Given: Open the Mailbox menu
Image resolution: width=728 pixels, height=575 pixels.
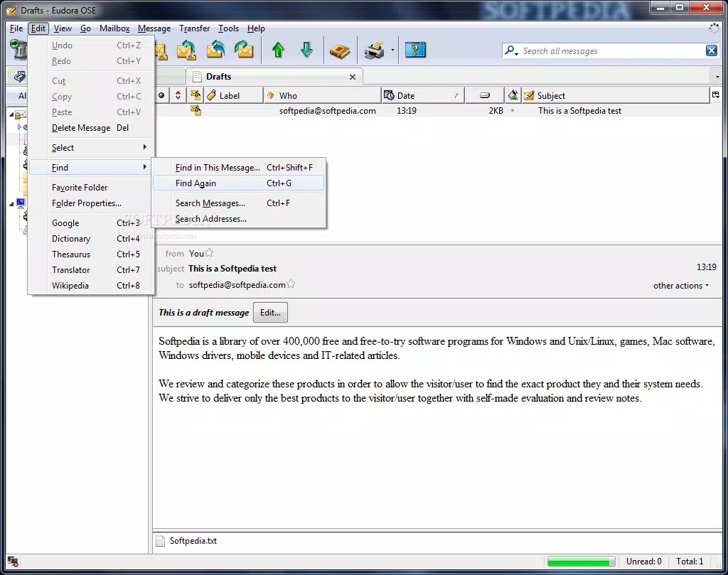Looking at the screenshot, I should (114, 28).
